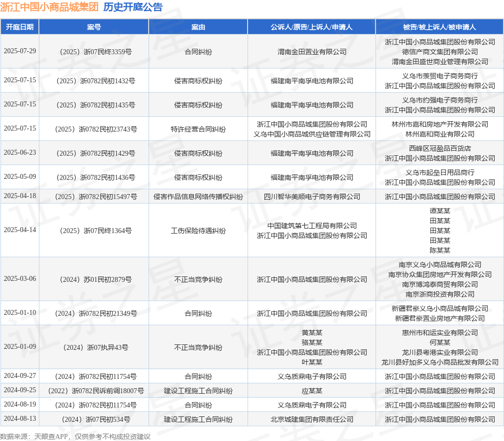Click the 公诉人/原告/上诉人/申请人 column header
The width and height of the screenshot is (504, 441).
pos(312,27)
